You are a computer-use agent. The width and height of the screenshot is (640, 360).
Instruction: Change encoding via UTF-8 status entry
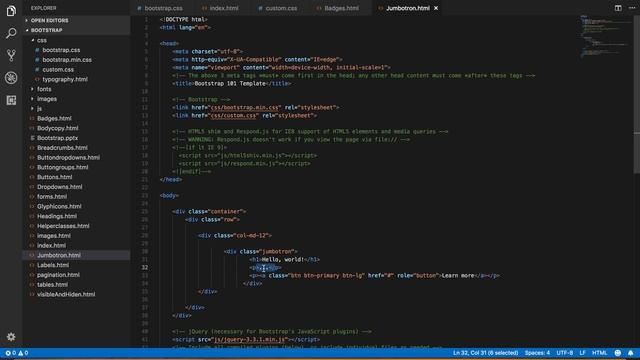point(564,353)
